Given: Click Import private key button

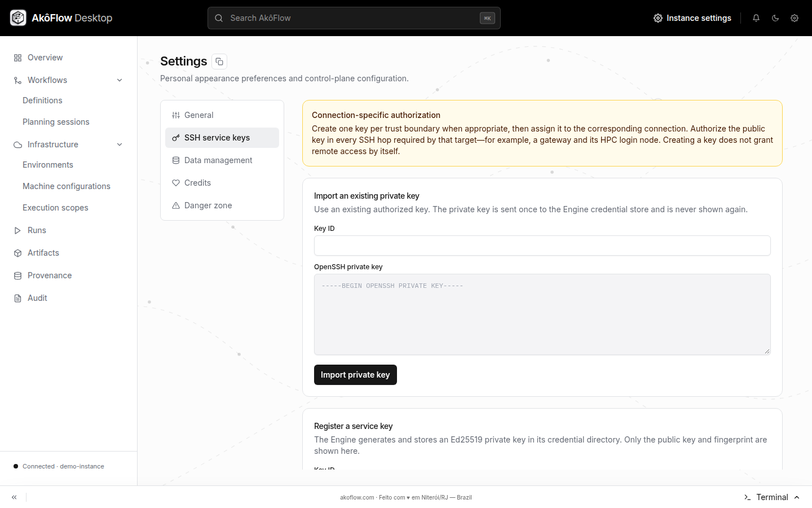Looking at the screenshot, I should (x=355, y=375).
